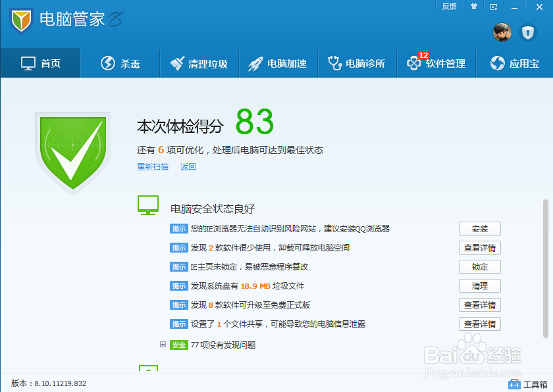Click 锁定 to lock the IE homepage

click(480, 266)
